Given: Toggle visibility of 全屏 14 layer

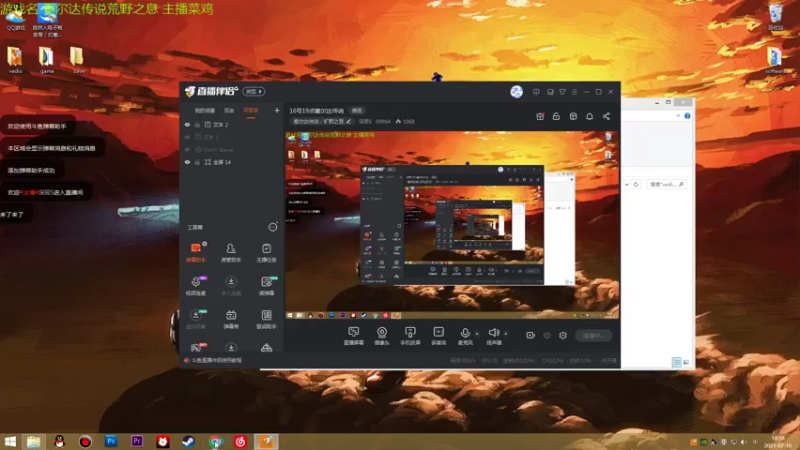Looking at the screenshot, I should pos(187,162).
